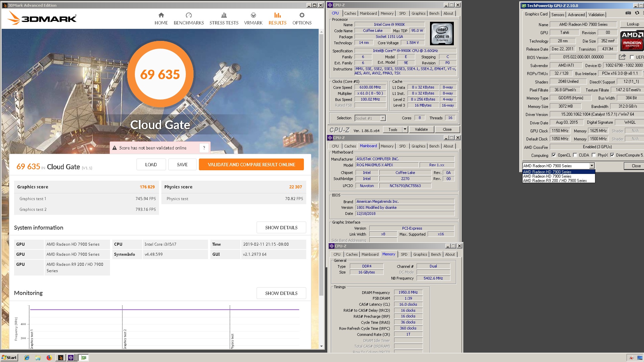Viewport: 644px width, 362px height.
Task: Open the 3DMark Home icon
Action: click(x=161, y=15)
